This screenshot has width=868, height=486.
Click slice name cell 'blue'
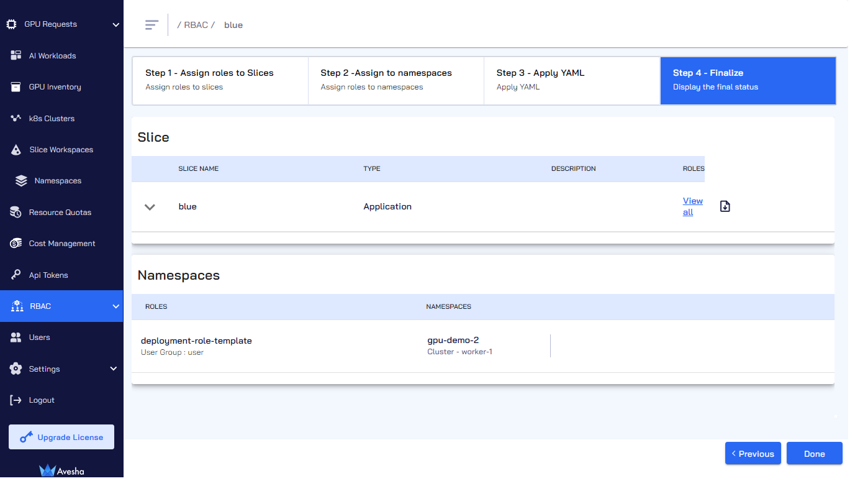click(x=188, y=207)
